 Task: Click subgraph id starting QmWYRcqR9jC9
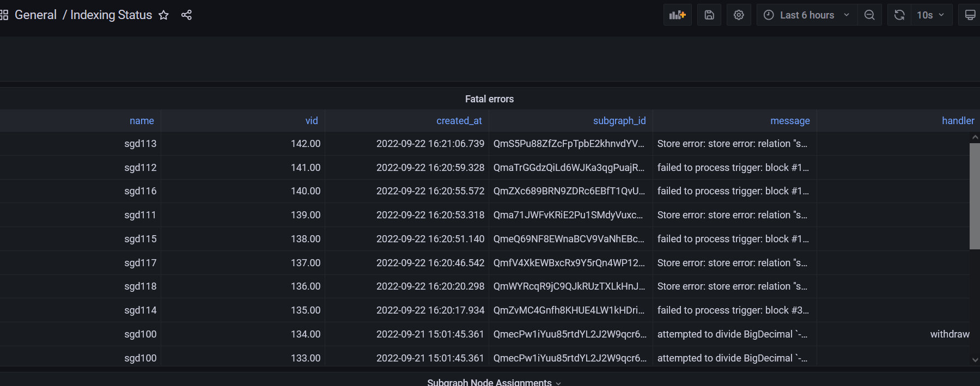point(569,286)
